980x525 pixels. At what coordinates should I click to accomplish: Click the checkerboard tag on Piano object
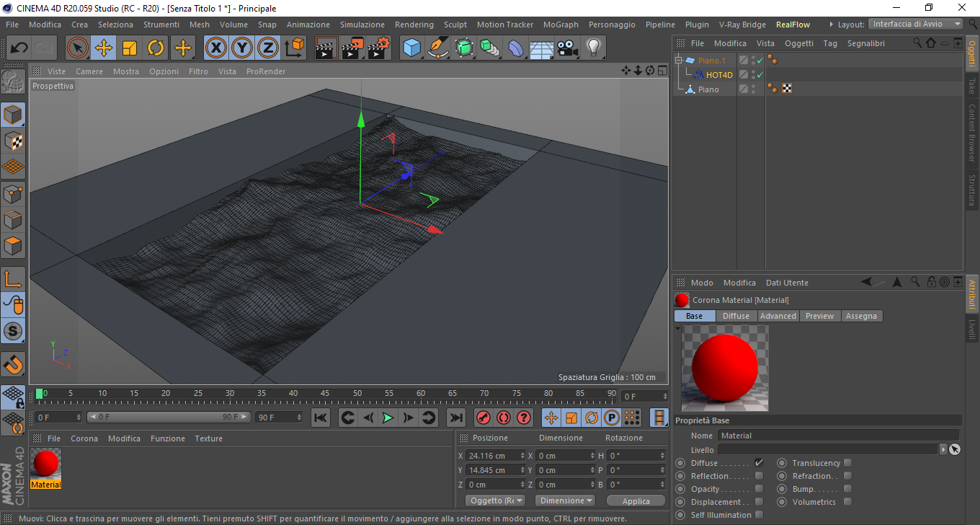(787, 89)
